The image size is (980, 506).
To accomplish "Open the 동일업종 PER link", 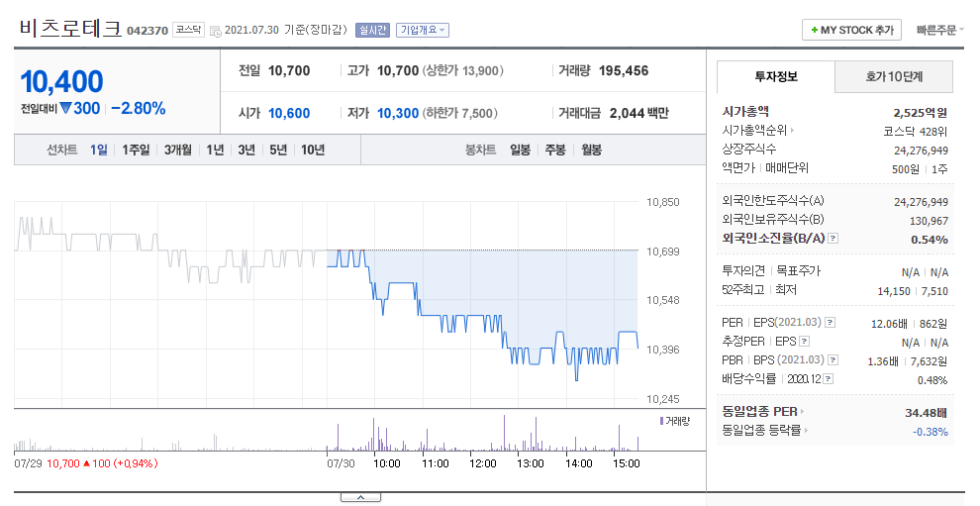I will (x=760, y=412).
